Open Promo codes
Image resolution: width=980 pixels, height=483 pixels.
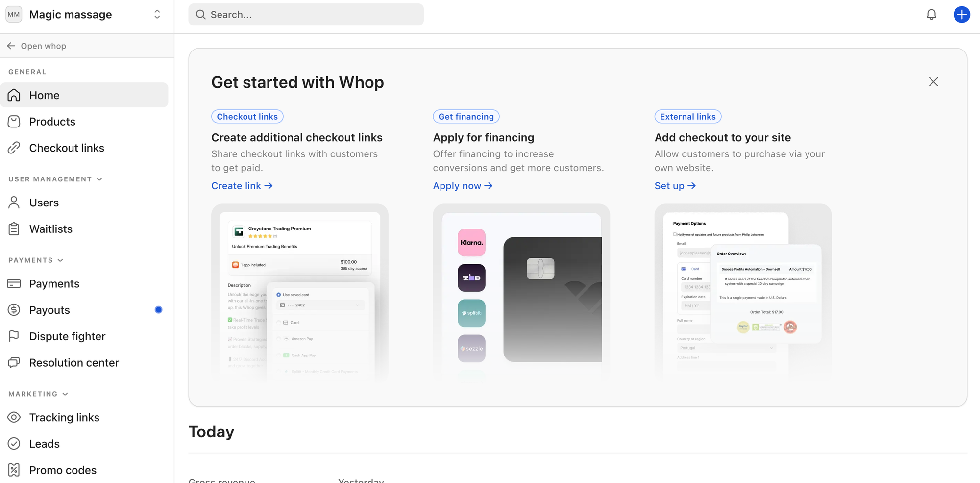point(84,470)
